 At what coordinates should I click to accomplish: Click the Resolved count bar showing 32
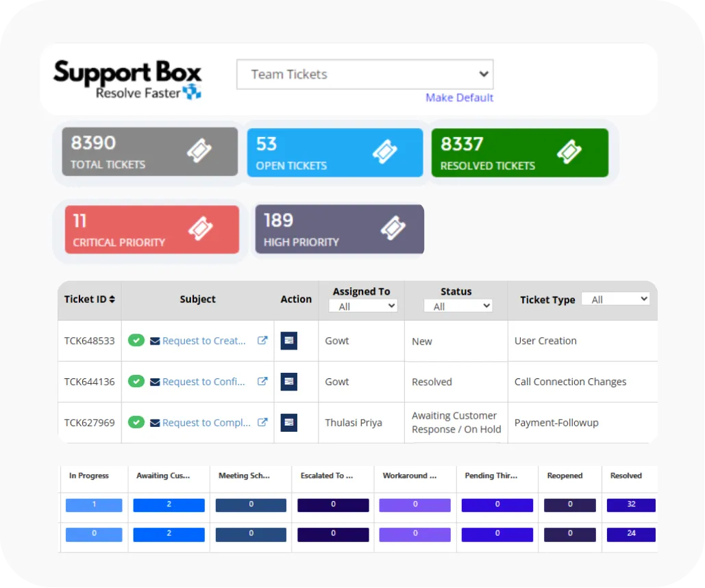coord(631,505)
